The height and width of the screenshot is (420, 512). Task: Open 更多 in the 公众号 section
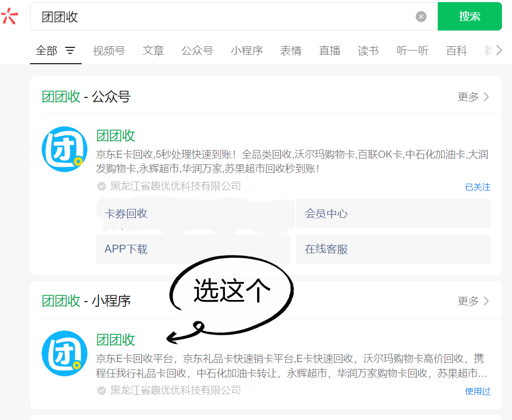[473, 97]
